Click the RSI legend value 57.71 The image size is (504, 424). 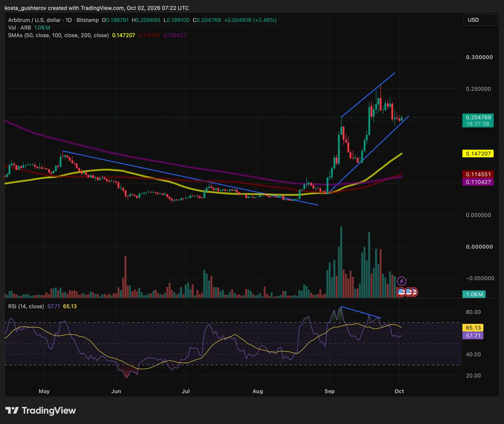click(54, 306)
